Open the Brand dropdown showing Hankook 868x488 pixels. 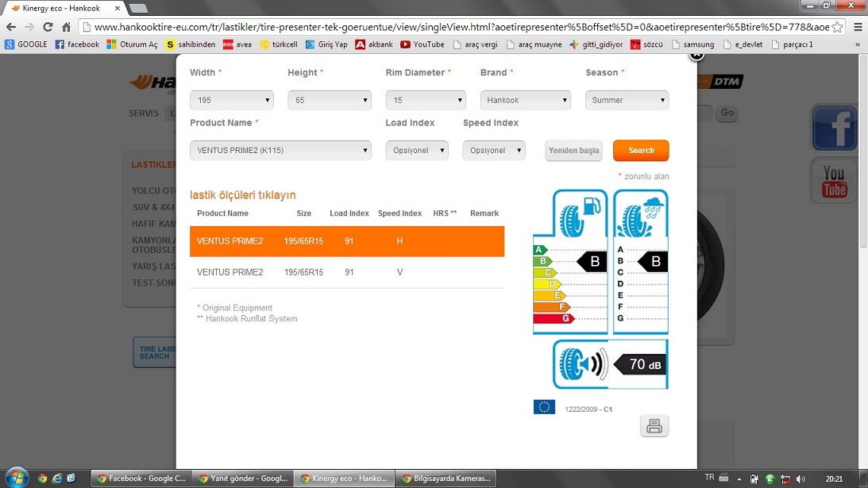pyautogui.click(x=526, y=100)
